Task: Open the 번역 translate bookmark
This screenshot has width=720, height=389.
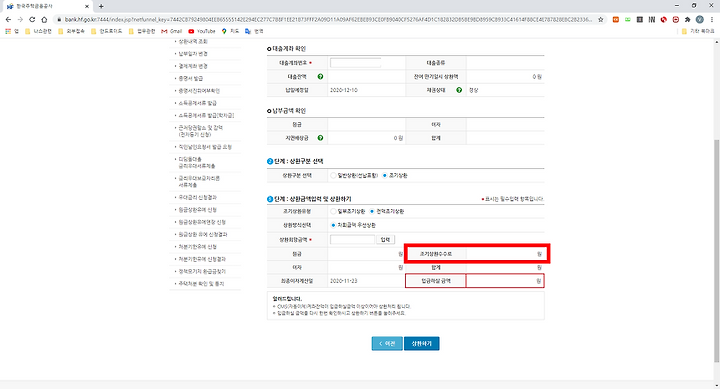Action: coord(254,31)
